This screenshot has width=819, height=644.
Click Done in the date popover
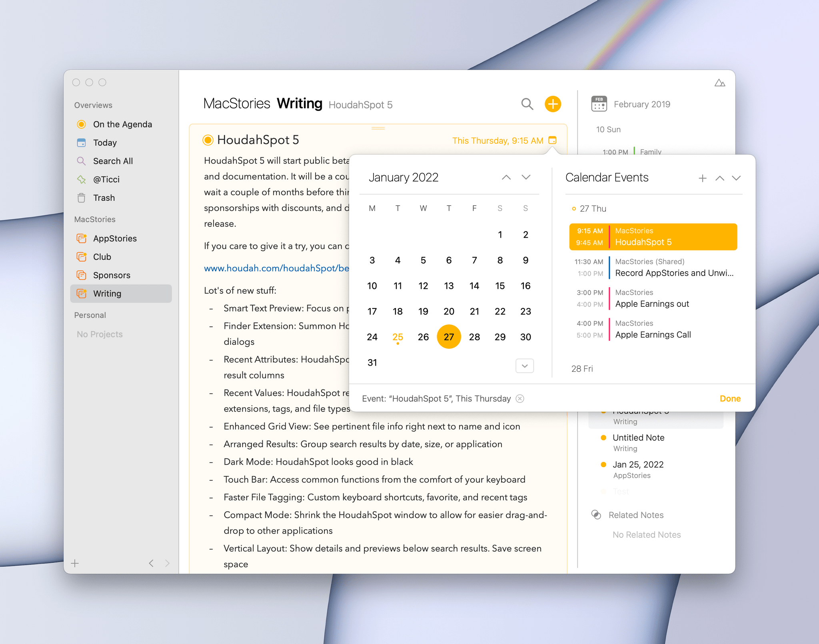[x=730, y=398]
